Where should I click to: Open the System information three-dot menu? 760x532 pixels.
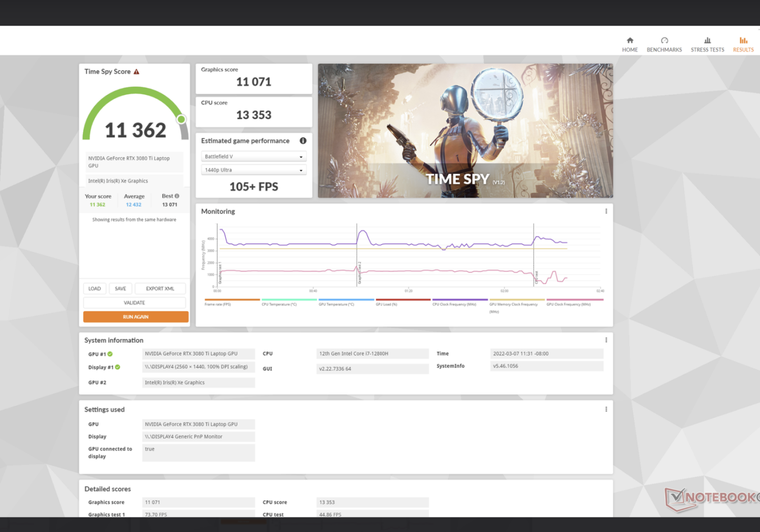(x=606, y=340)
